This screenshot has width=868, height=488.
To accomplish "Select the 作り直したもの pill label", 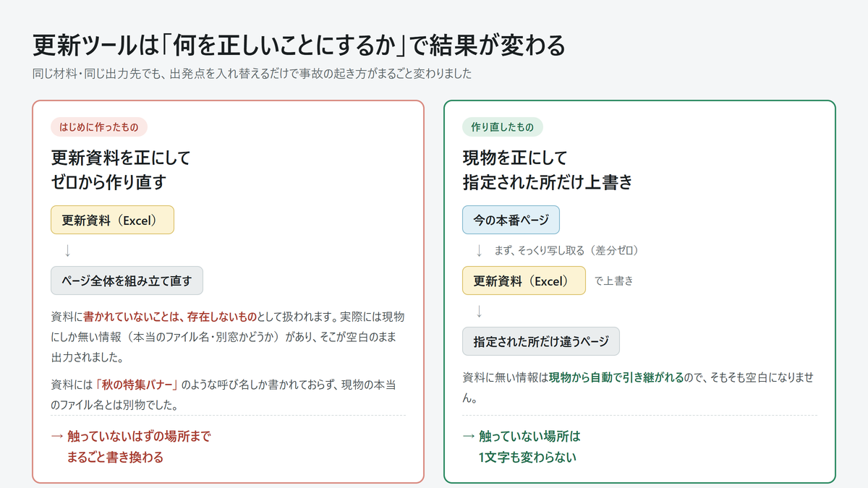I will pos(503,127).
